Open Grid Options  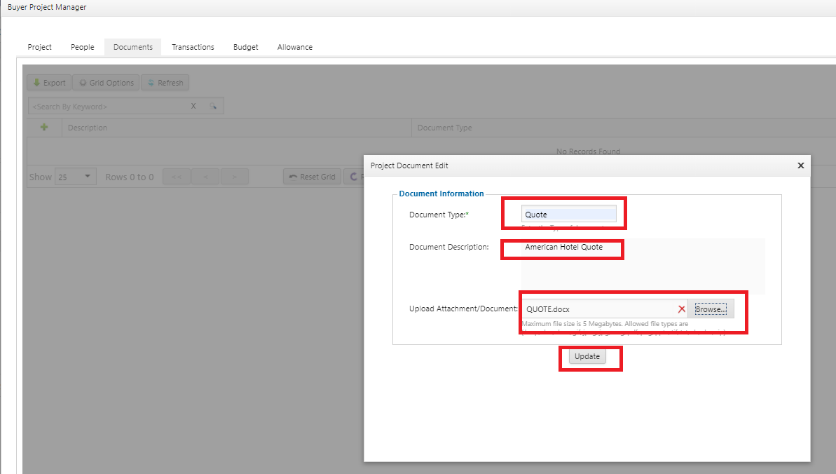[x=106, y=83]
